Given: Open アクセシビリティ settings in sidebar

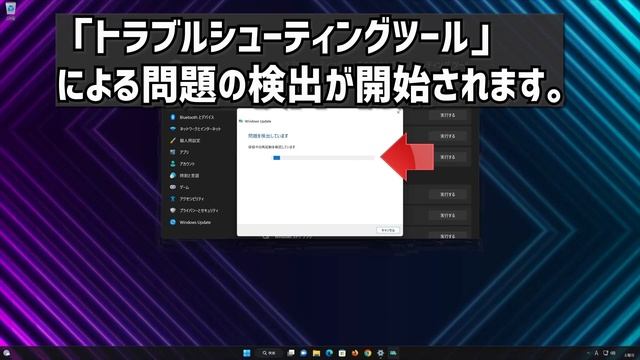Looking at the screenshot, I should (x=187, y=199).
